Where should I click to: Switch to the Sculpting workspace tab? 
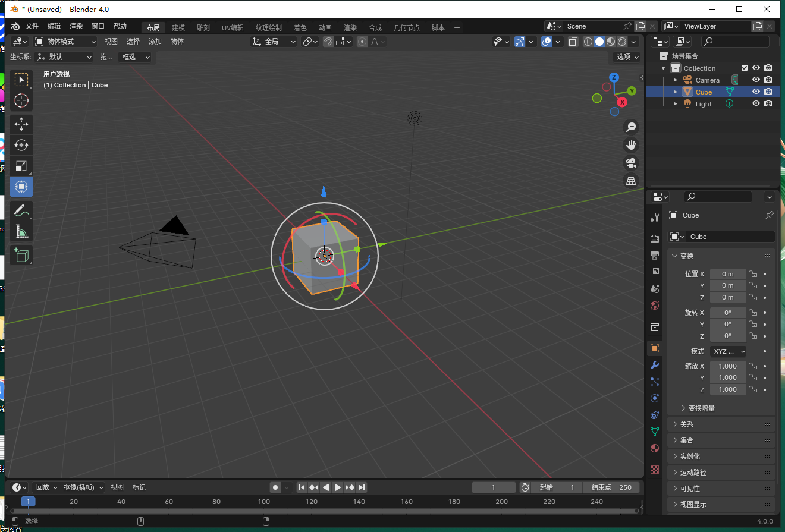[x=203, y=28]
